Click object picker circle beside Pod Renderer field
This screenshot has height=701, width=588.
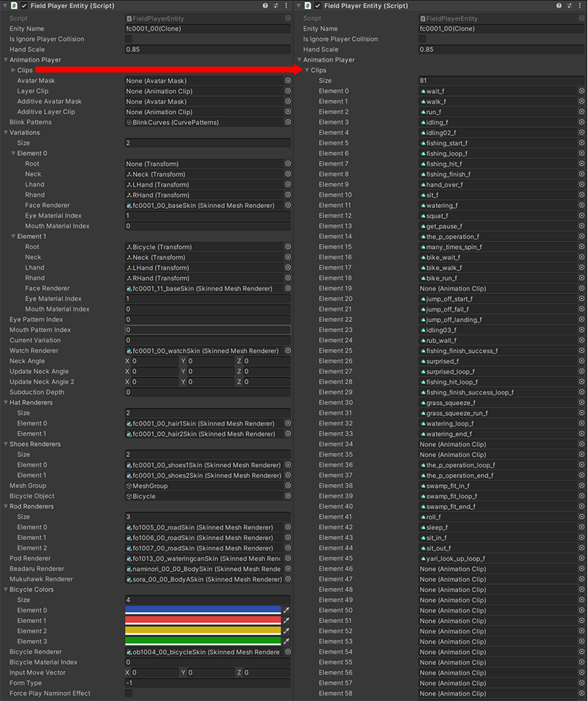click(287, 558)
